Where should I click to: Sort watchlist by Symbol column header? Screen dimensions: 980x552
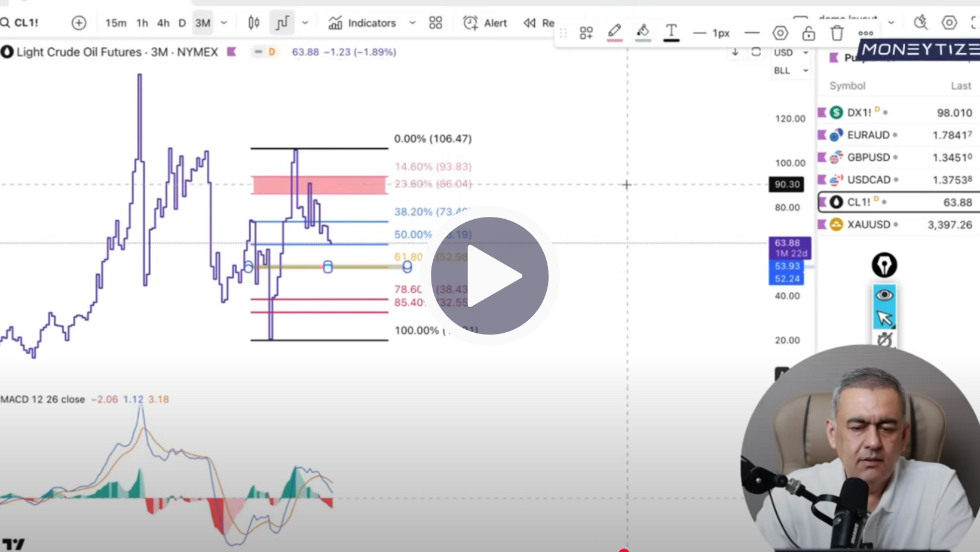click(847, 85)
